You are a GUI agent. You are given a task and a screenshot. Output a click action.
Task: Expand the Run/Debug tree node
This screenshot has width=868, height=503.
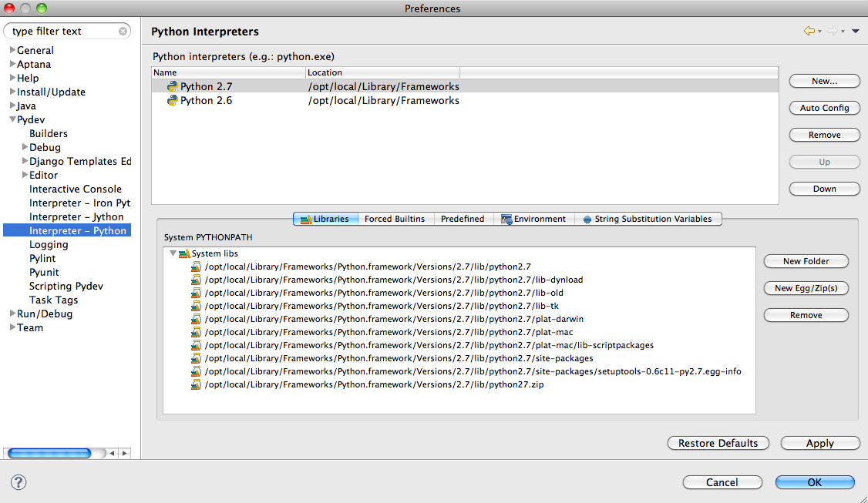[x=12, y=314]
